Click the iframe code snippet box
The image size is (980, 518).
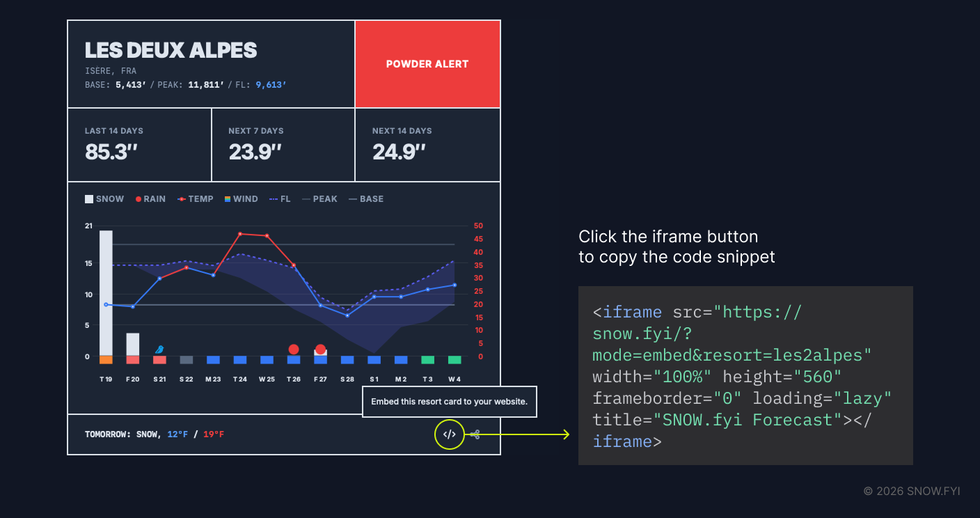coord(745,375)
